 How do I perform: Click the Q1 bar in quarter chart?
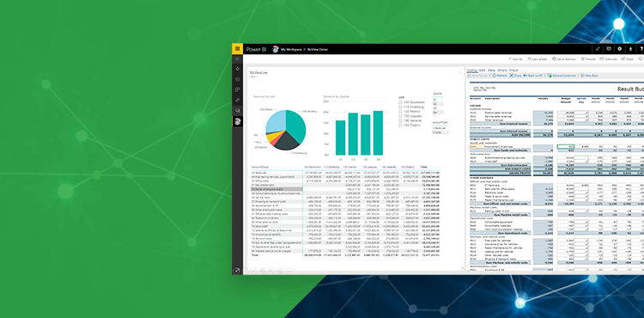click(340, 138)
